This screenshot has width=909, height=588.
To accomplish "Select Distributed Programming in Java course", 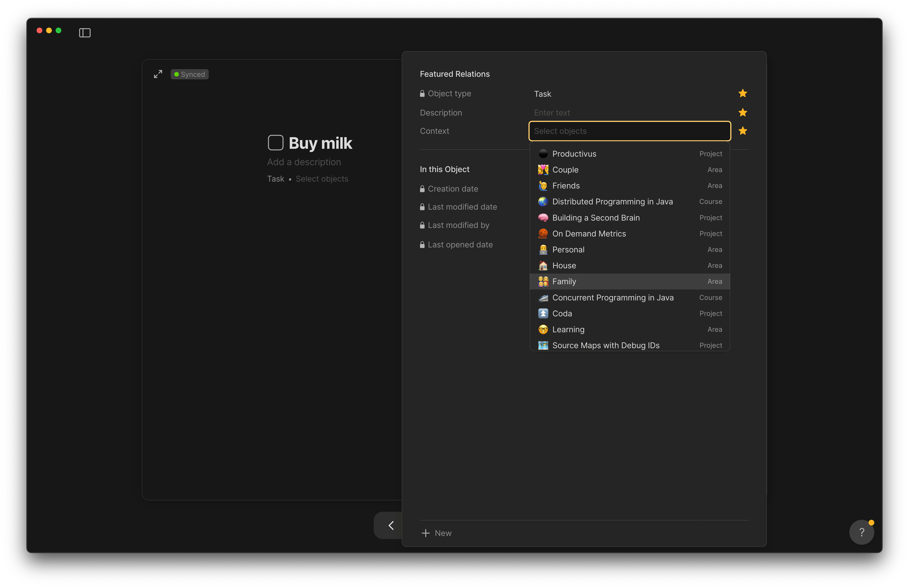I will 629,202.
